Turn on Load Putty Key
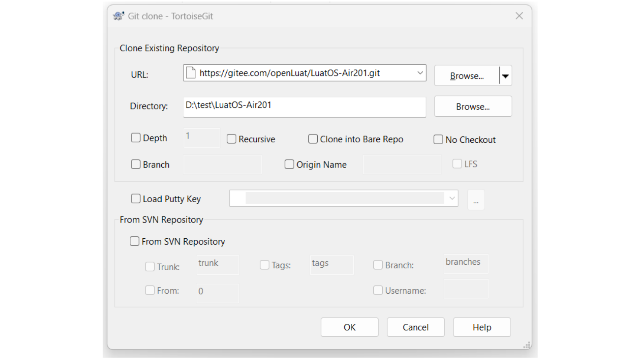The width and height of the screenshot is (644, 358). point(136,199)
